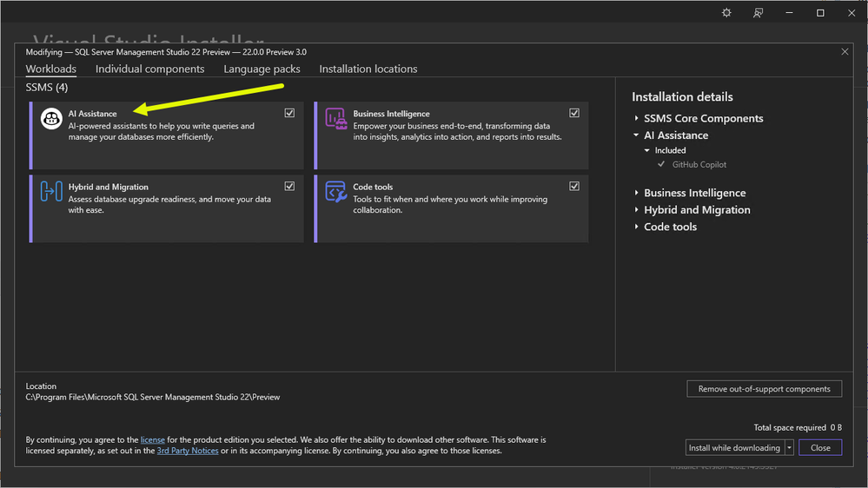Expand Hybrid and Migration installation details
The image size is (868, 488).
point(637,209)
